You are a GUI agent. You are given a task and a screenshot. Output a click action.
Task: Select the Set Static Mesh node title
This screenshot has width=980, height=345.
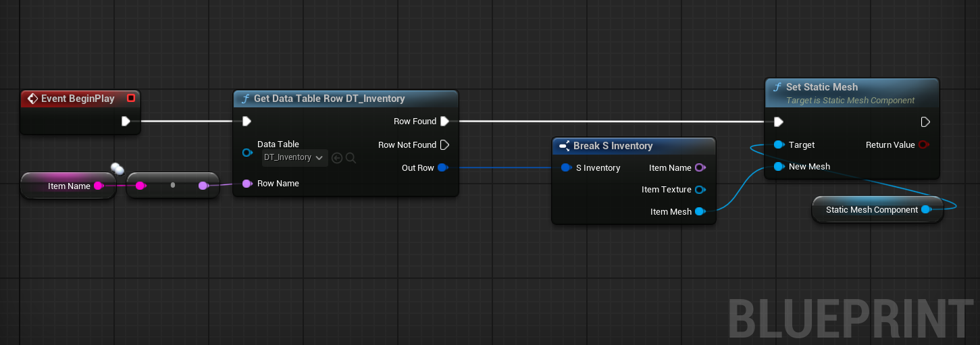[x=822, y=87]
